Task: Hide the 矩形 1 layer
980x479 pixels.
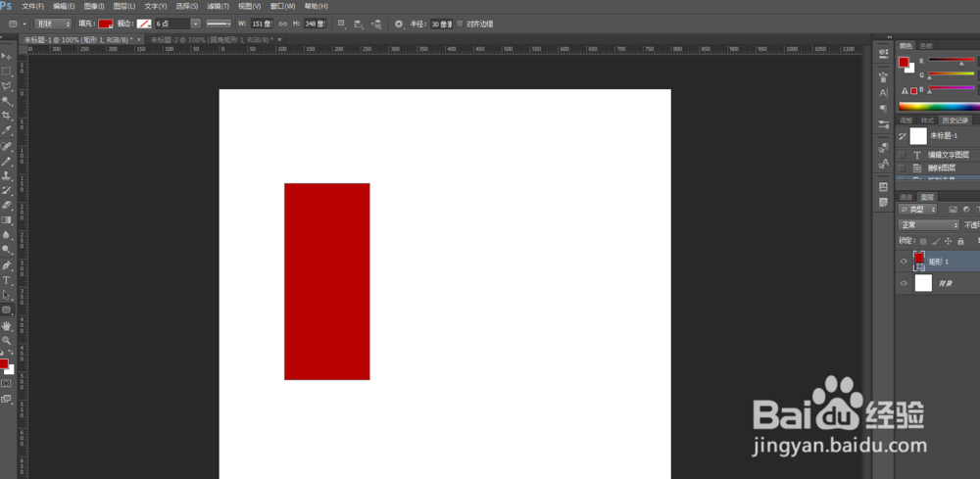Action: pyautogui.click(x=904, y=261)
